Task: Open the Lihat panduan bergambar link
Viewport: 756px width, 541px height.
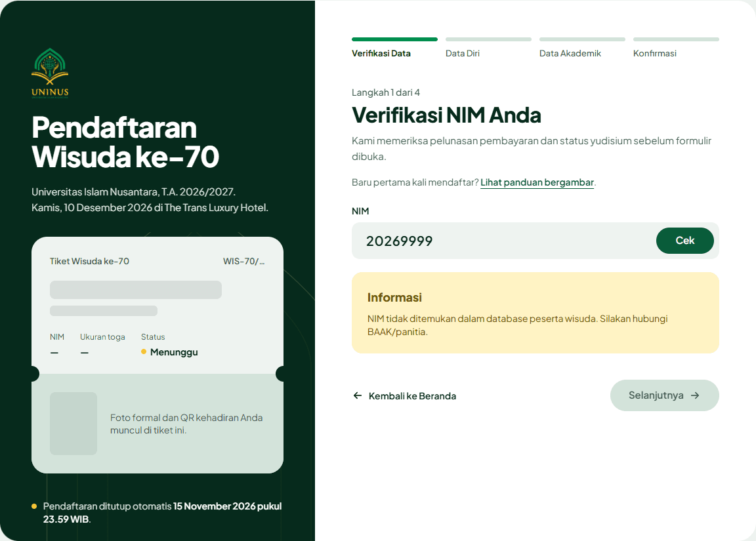Action: point(537,182)
